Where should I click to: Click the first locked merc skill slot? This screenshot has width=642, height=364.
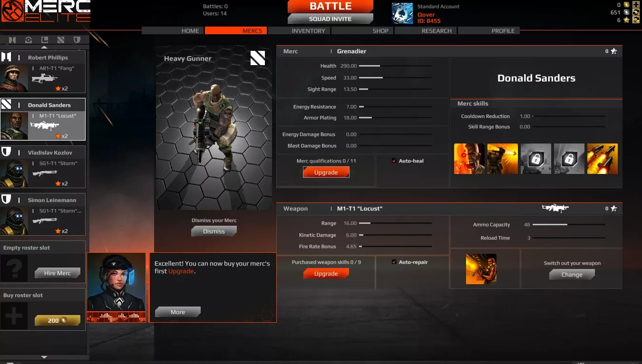point(536,159)
